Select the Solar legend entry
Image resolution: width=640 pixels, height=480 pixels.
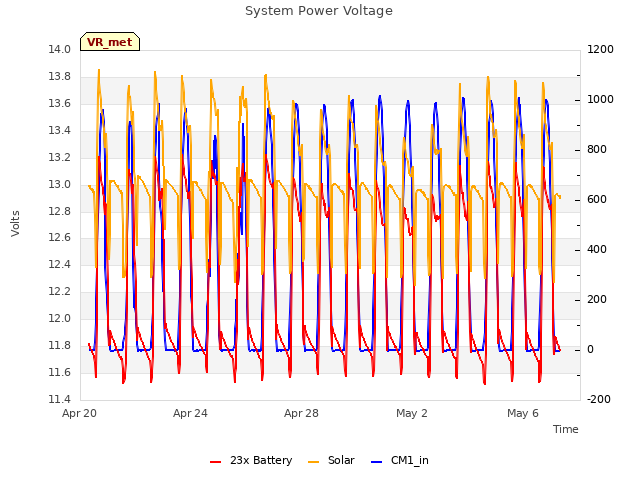[x=331, y=460]
